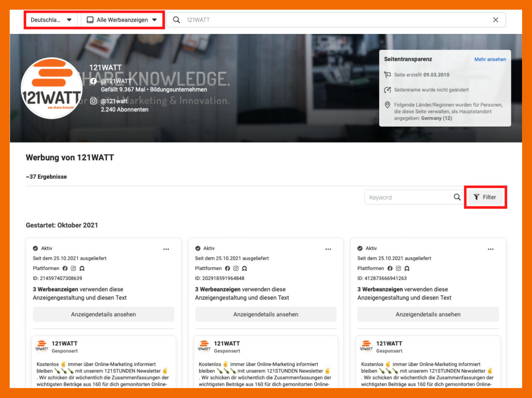The height and width of the screenshot is (398, 532).
Task: Open options menu for ad ID 202918591964848
Action: click(x=328, y=249)
